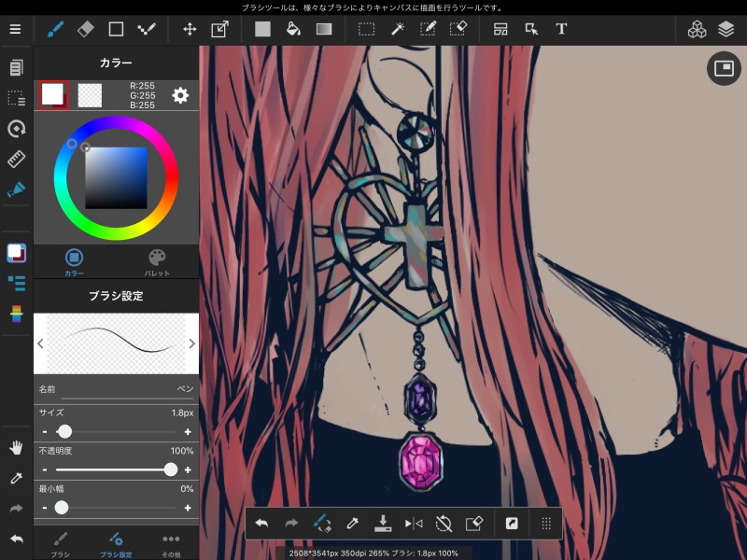Decrease 最小幅 minimum width with minus

point(45,508)
